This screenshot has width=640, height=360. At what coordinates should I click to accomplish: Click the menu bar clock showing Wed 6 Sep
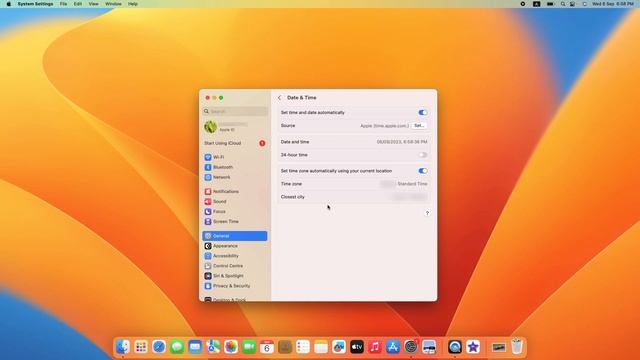(613, 4)
